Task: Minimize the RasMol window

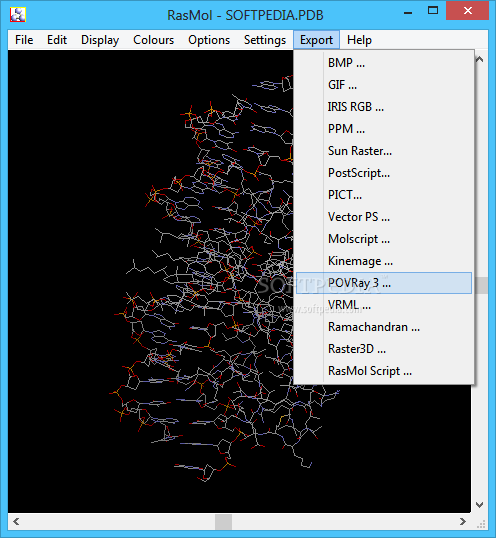Action: point(408,12)
